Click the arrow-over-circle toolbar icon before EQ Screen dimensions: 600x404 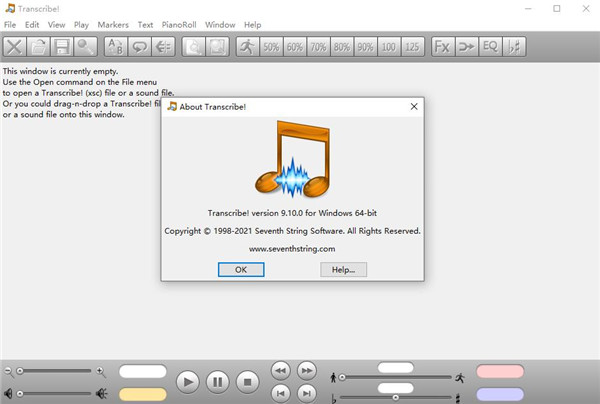[x=467, y=47]
